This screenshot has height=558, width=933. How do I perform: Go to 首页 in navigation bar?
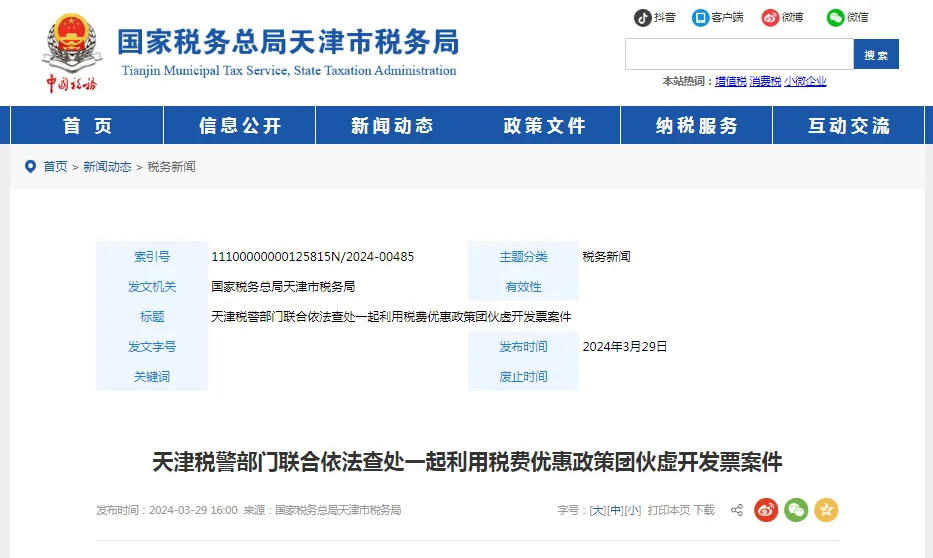pos(87,125)
